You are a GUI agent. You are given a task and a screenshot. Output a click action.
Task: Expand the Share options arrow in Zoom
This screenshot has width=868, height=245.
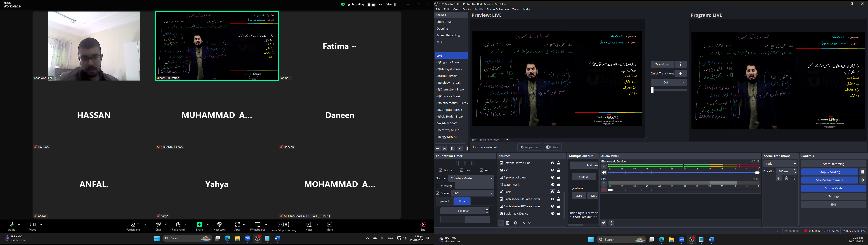pyautogui.click(x=208, y=224)
